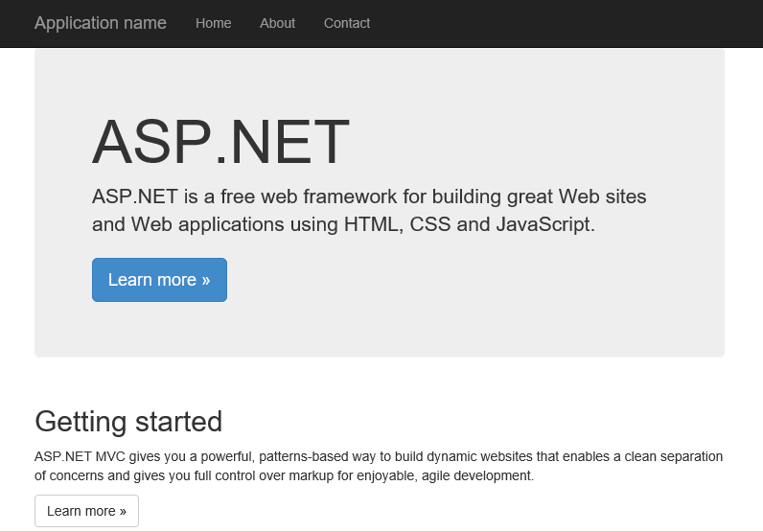
Task: Go to the About page
Action: (277, 23)
